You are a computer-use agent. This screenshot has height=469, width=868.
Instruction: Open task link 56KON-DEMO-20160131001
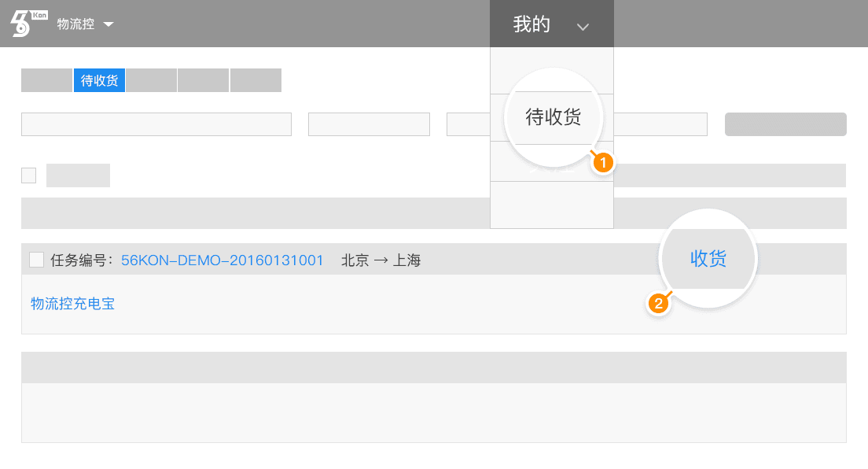[222, 260]
